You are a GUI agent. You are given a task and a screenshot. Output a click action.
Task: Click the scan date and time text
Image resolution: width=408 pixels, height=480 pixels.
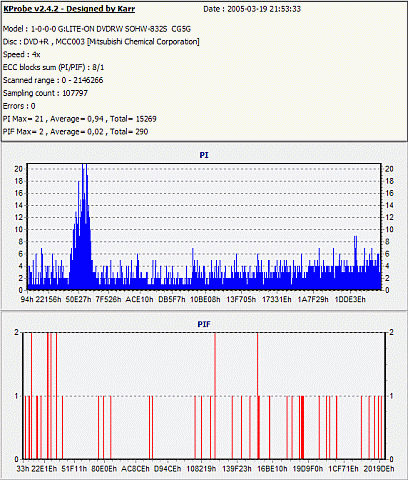pyautogui.click(x=252, y=9)
